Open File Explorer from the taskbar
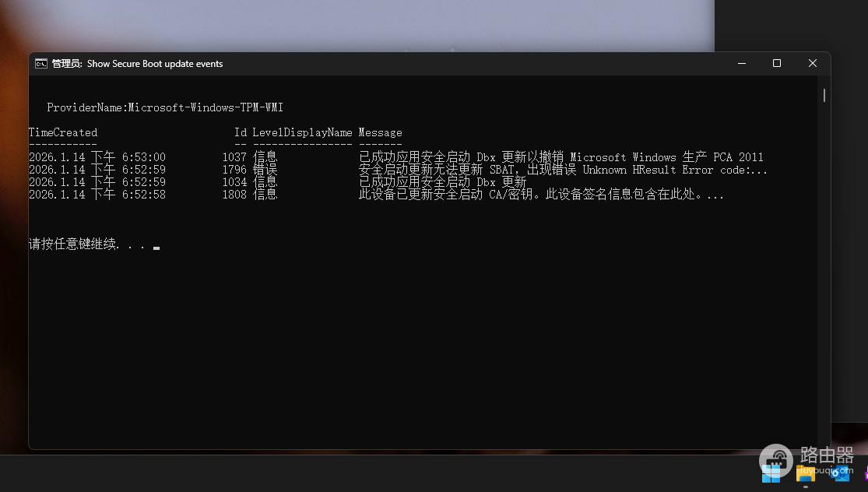Screen dimensions: 868x492 [x=806, y=473]
